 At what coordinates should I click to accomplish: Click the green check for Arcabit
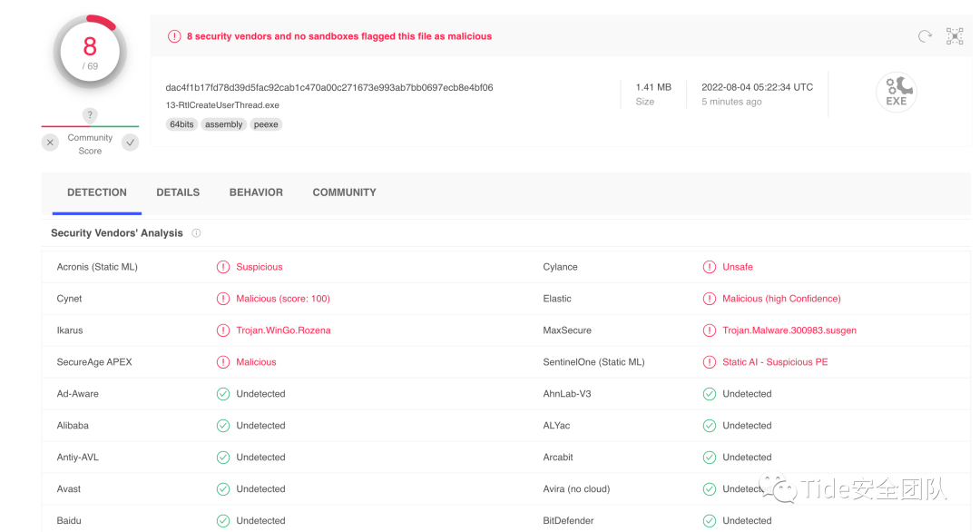(710, 457)
